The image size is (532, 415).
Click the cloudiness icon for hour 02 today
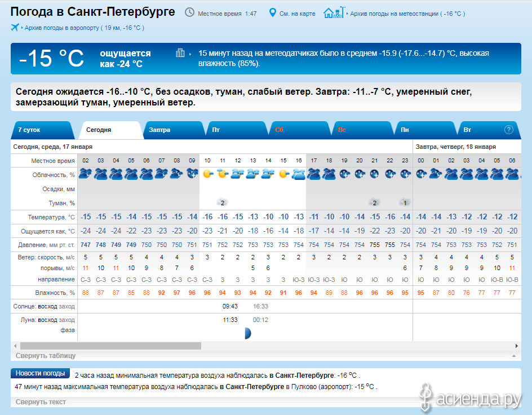[86, 174]
